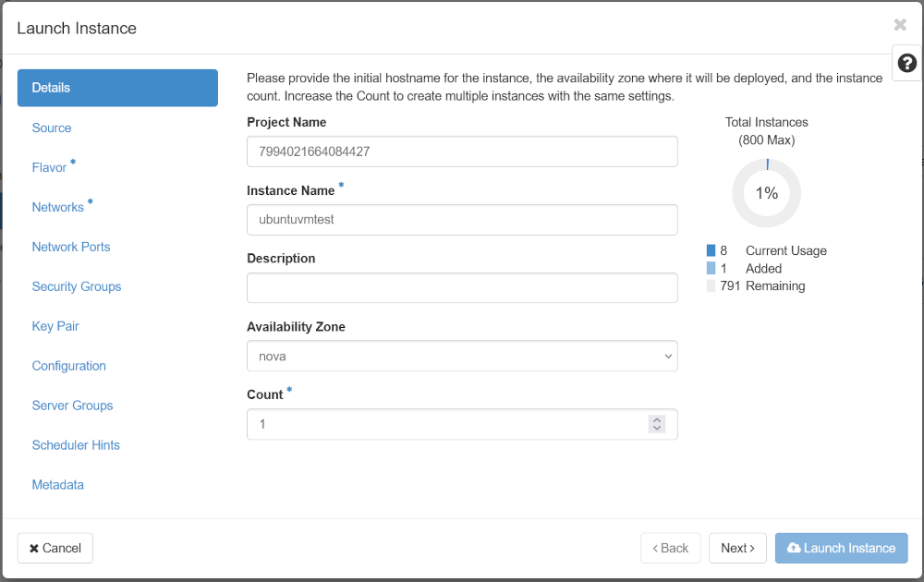Switch to the Source step
Image resolution: width=924 pixels, height=582 pixels.
coord(51,127)
